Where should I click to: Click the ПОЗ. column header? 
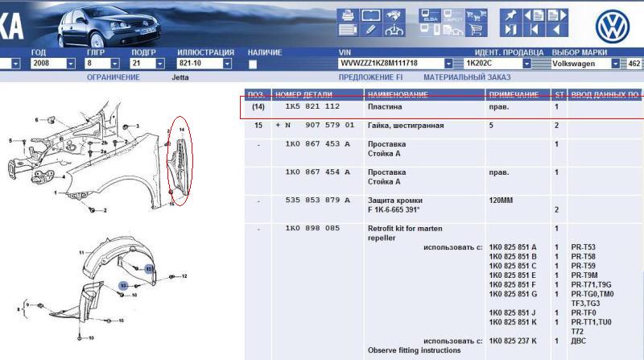[x=258, y=95]
